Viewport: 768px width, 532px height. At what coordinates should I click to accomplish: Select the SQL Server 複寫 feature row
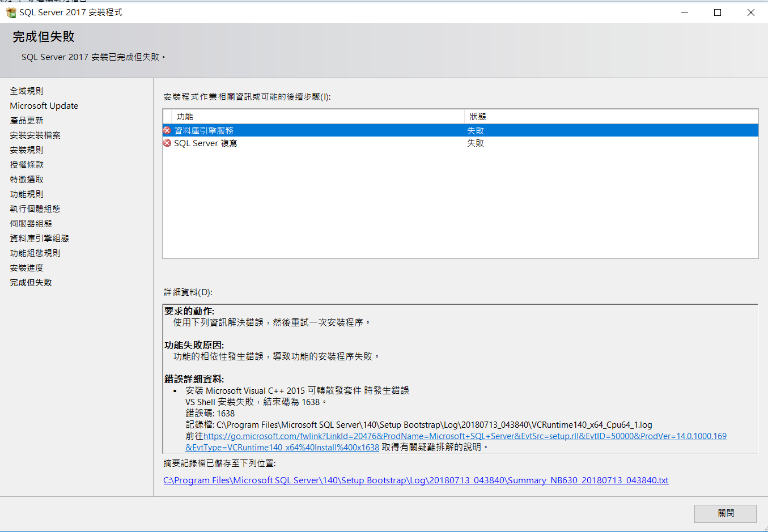point(460,143)
